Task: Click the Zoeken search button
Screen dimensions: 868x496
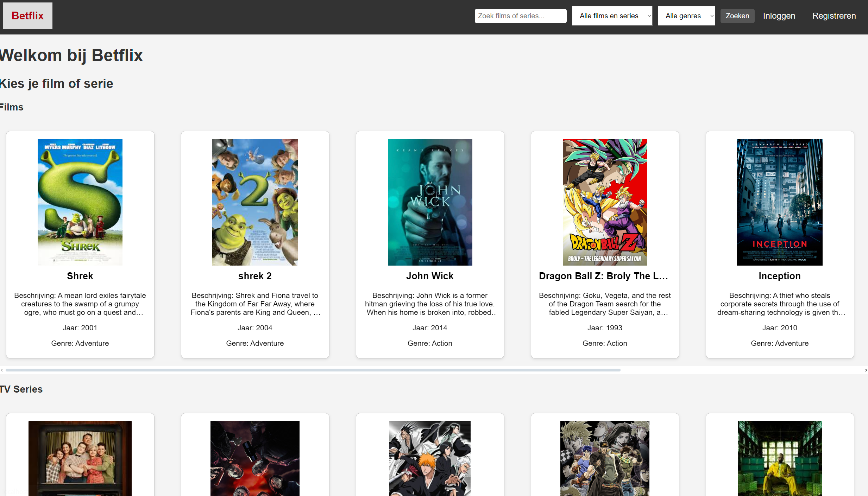Action: click(x=737, y=16)
